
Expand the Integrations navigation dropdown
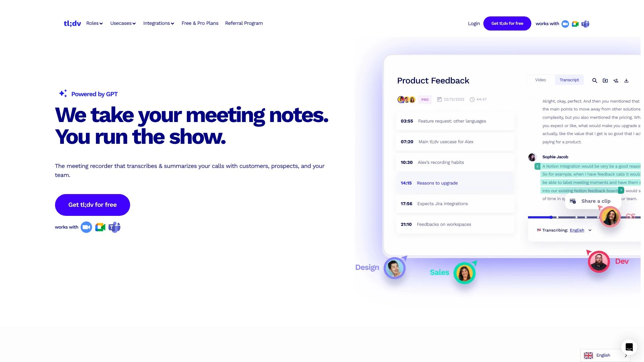point(158,23)
